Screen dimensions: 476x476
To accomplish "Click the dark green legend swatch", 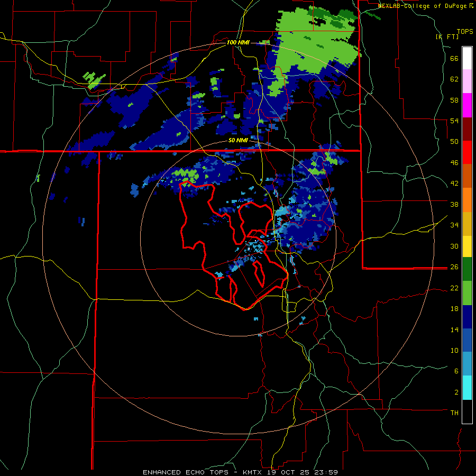I will point(467,269).
